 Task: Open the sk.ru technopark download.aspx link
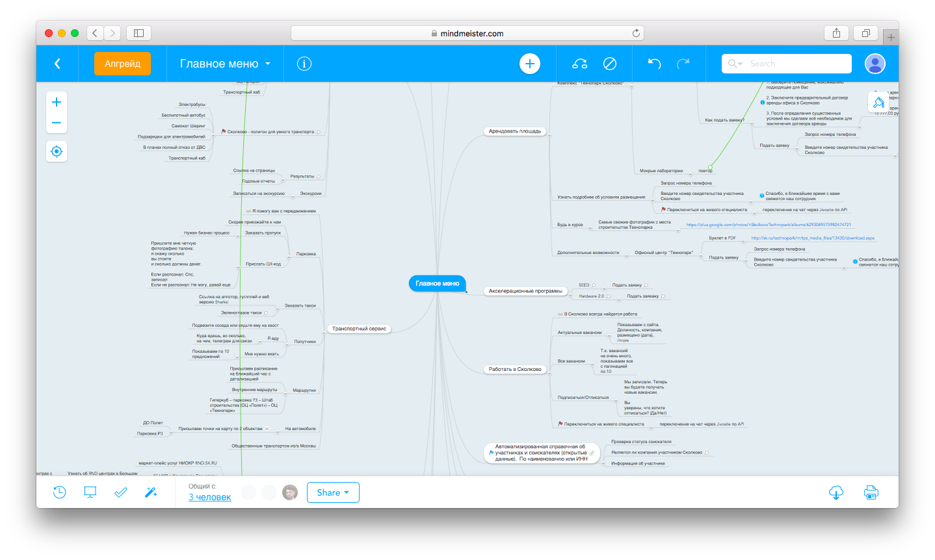pos(813,238)
